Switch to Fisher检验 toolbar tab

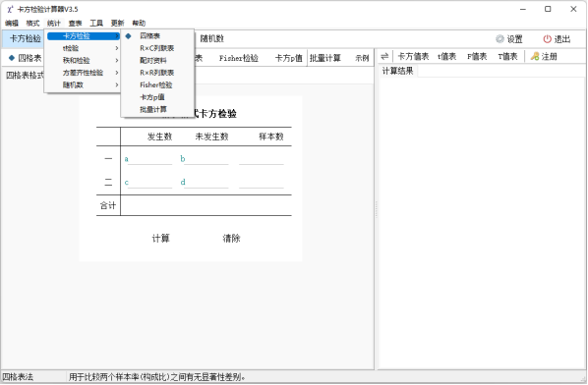pyautogui.click(x=239, y=58)
